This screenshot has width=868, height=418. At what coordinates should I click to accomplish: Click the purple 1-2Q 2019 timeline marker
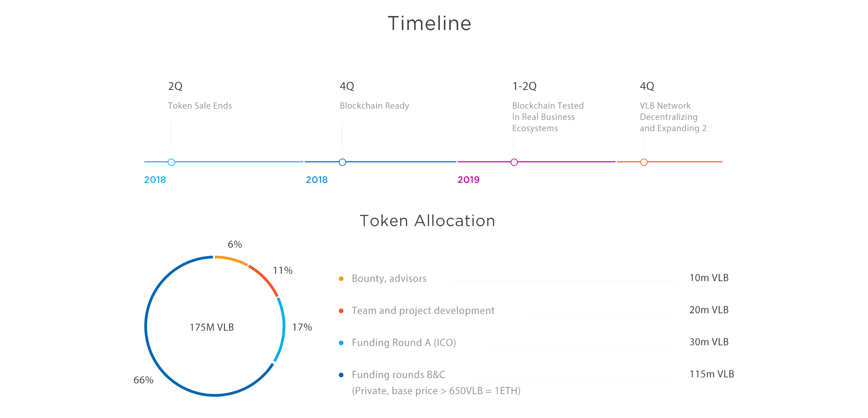click(x=514, y=162)
